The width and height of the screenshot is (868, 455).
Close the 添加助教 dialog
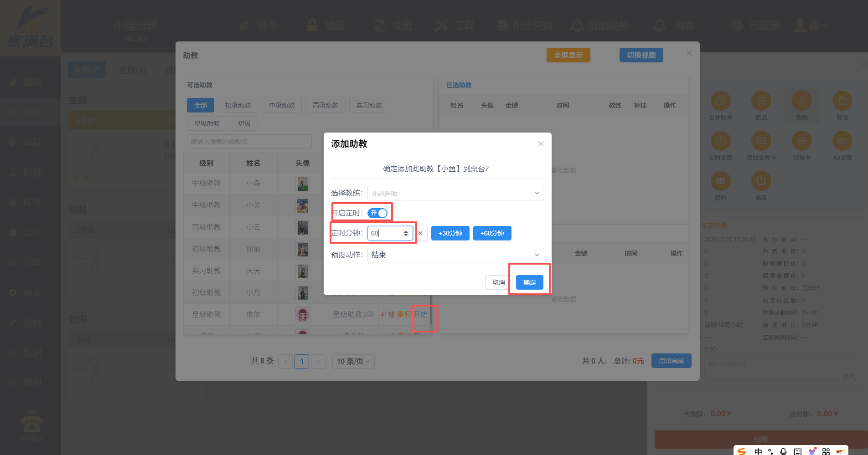[541, 144]
